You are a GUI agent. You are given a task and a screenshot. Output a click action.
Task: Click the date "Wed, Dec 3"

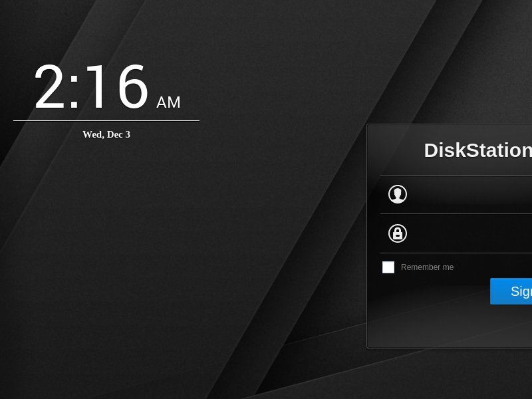click(x=106, y=134)
